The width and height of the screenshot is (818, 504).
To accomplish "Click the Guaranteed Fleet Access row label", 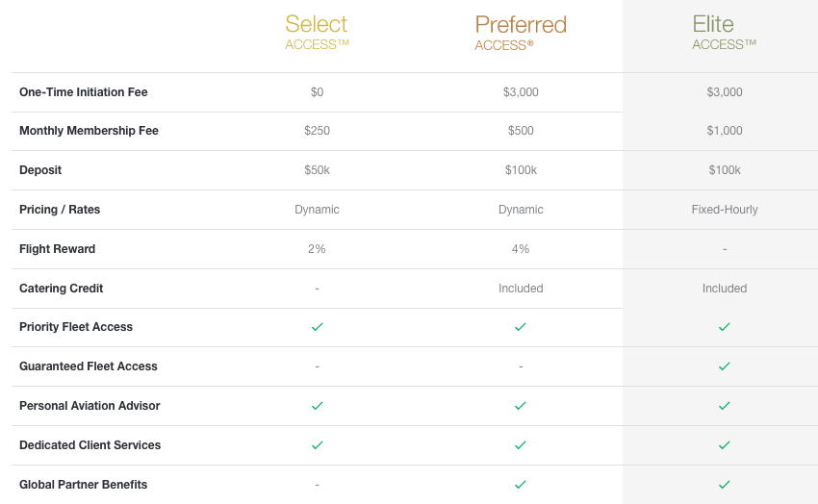I will (x=89, y=366).
